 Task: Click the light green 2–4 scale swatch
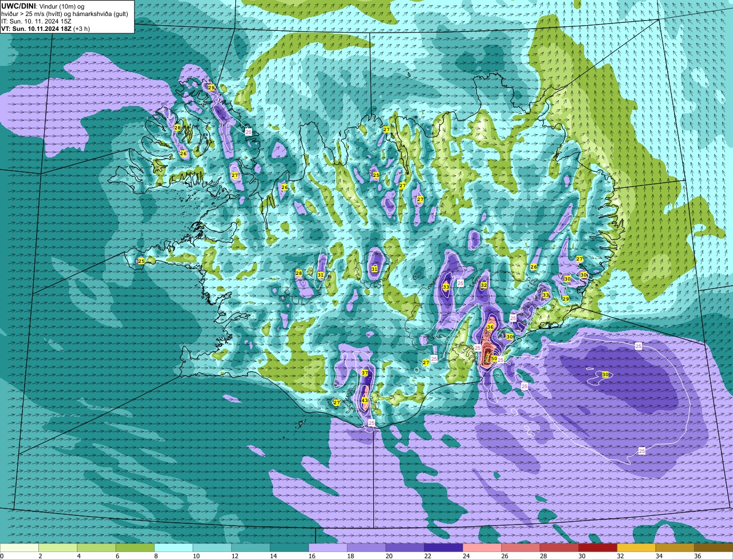tap(58, 547)
